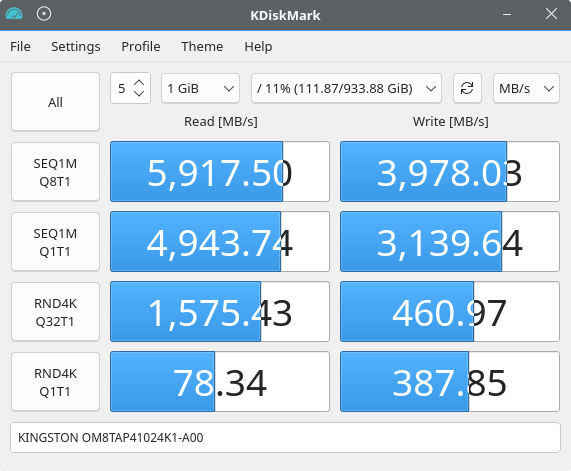The image size is (571, 471).
Task: Open the Profile menu
Action: [141, 47]
